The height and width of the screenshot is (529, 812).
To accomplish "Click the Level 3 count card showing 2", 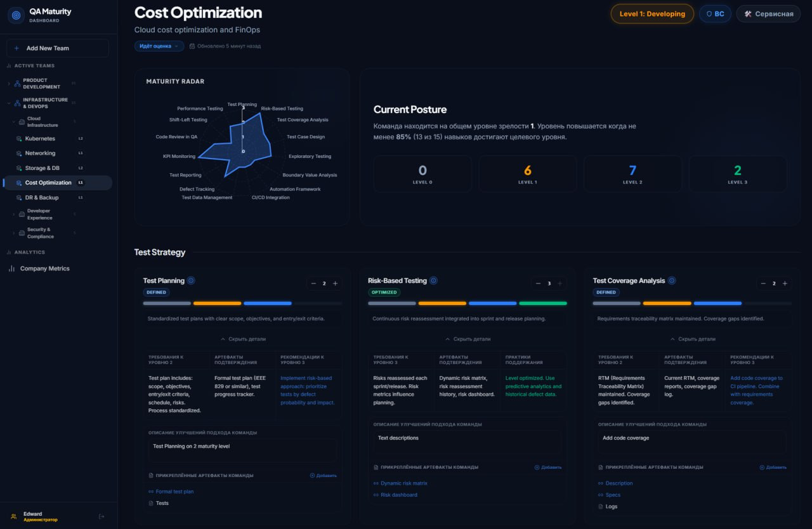I will tap(737, 174).
